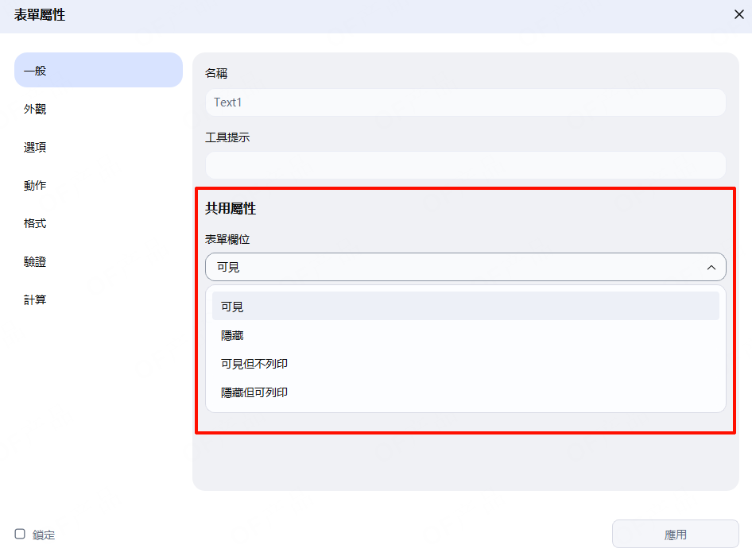Click the chevron arrow on 表單欄位 dropdown
This screenshot has width=752, height=560.
coord(711,268)
